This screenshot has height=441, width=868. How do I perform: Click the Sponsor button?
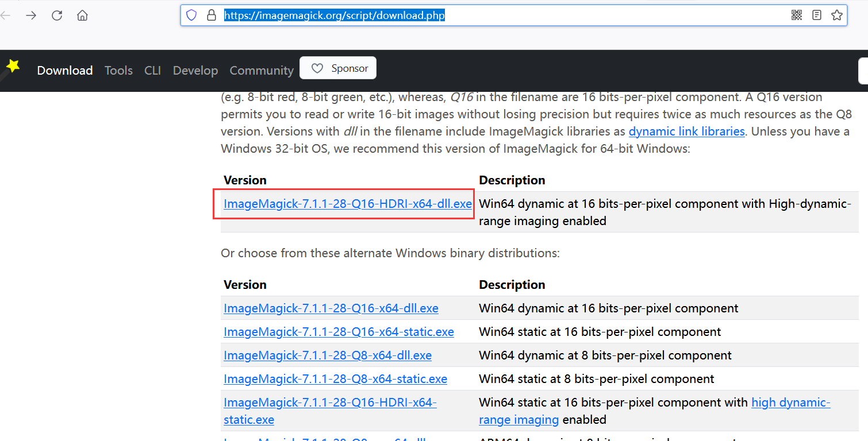(338, 68)
